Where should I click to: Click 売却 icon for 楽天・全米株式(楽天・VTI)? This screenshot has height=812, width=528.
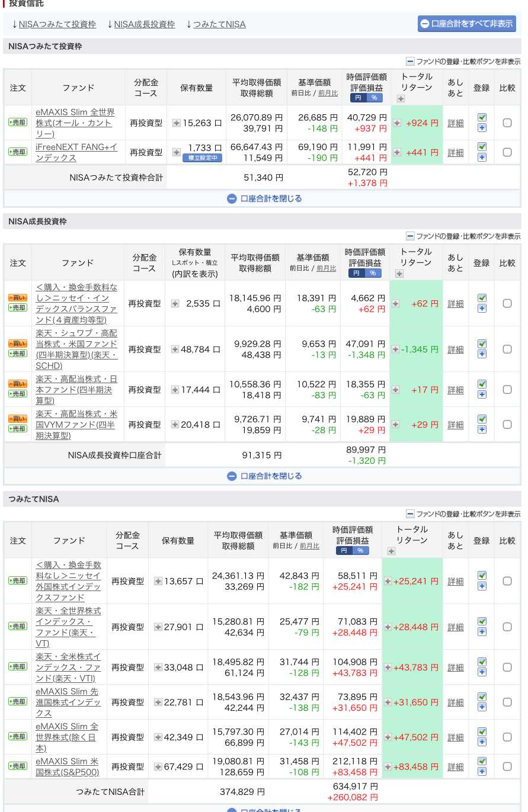(18, 667)
